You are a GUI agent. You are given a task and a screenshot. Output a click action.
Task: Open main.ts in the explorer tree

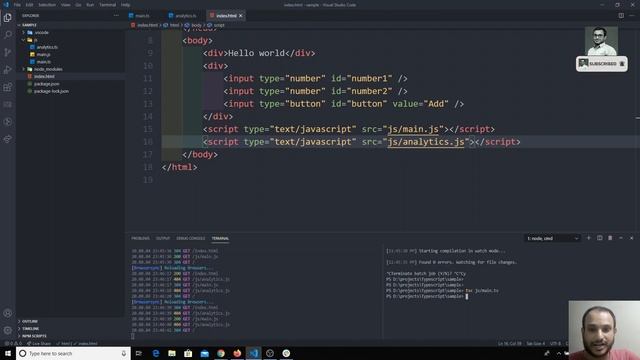[x=41, y=62]
